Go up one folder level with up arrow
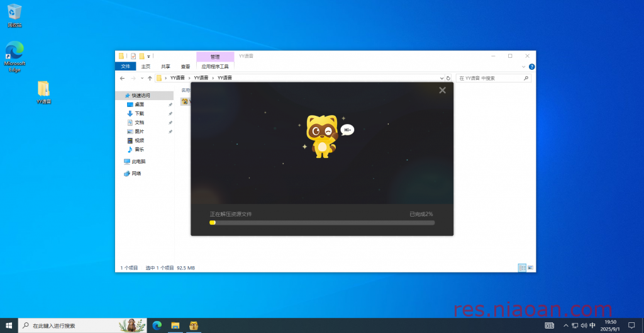Image resolution: width=644 pixels, height=333 pixels. tap(150, 78)
